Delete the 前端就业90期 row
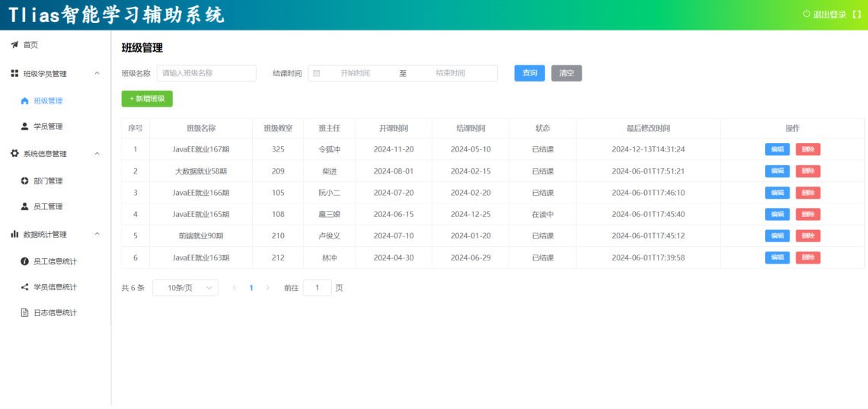 (808, 236)
